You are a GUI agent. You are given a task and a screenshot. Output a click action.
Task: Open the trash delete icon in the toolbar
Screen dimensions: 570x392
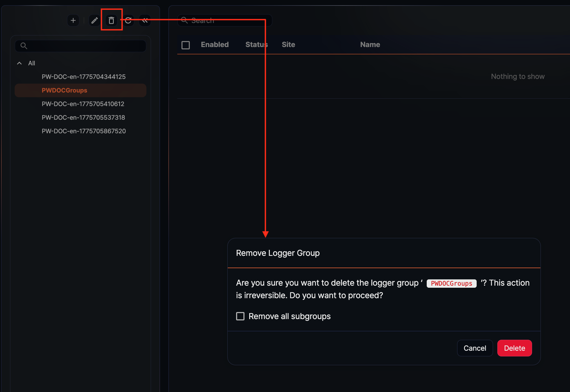tap(111, 20)
